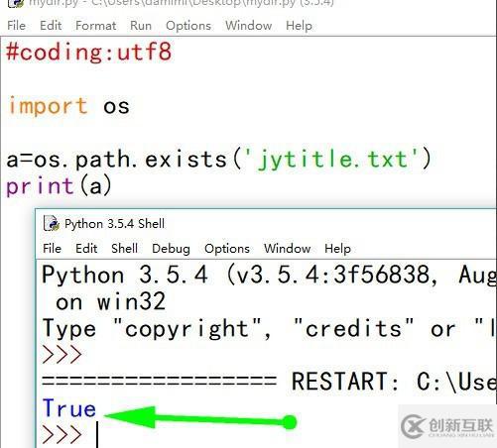Click the mydir.py editor title bar icon
Viewport: 497px width, 448px height.
(16, 3)
